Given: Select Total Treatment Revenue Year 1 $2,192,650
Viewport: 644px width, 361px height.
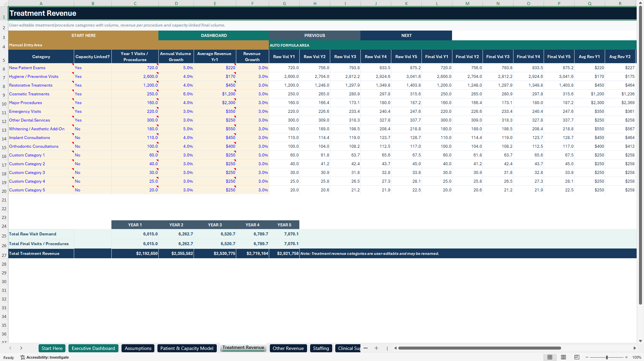Looking at the screenshot, I should [135, 254].
